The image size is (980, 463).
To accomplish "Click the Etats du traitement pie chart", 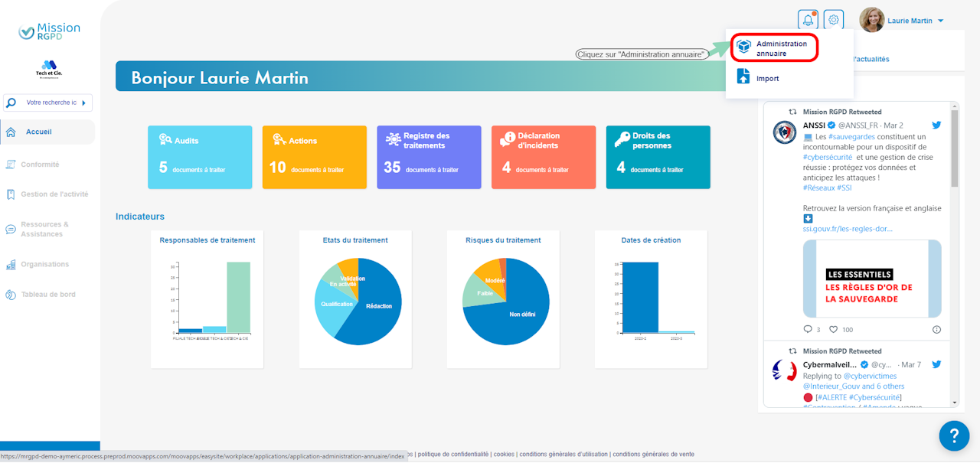I will pyautogui.click(x=358, y=302).
